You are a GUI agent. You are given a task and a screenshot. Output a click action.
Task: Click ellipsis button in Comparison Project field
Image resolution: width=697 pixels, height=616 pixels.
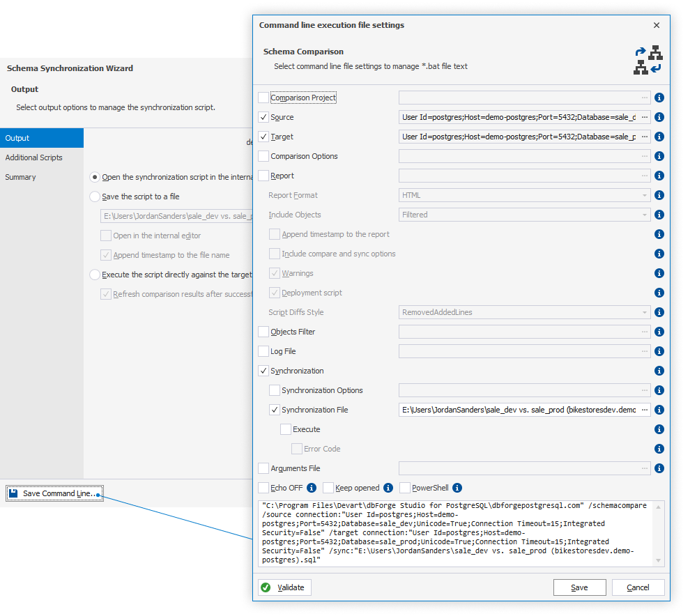pyautogui.click(x=645, y=98)
